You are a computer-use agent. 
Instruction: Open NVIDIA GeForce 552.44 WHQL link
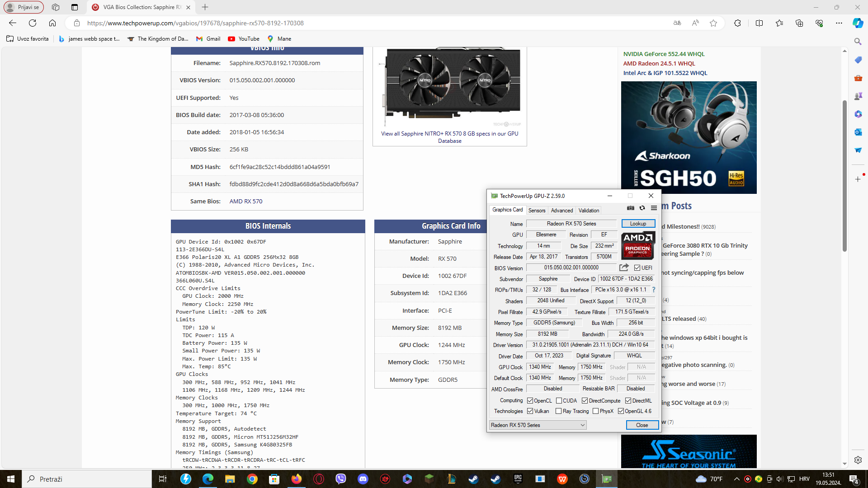point(664,54)
